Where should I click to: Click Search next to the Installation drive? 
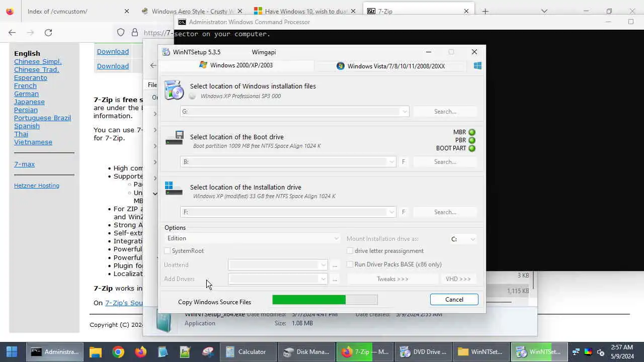445,212
